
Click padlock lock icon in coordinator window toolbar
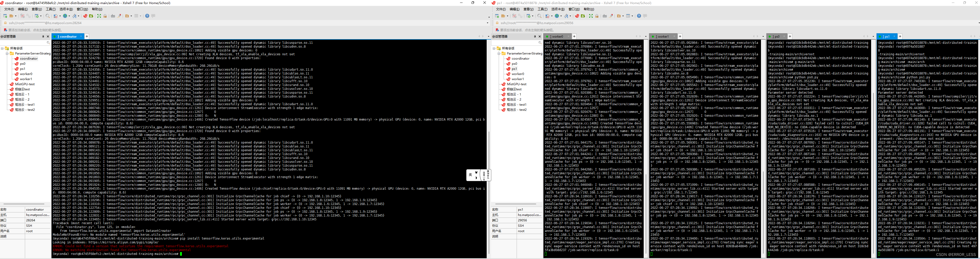click(x=105, y=16)
